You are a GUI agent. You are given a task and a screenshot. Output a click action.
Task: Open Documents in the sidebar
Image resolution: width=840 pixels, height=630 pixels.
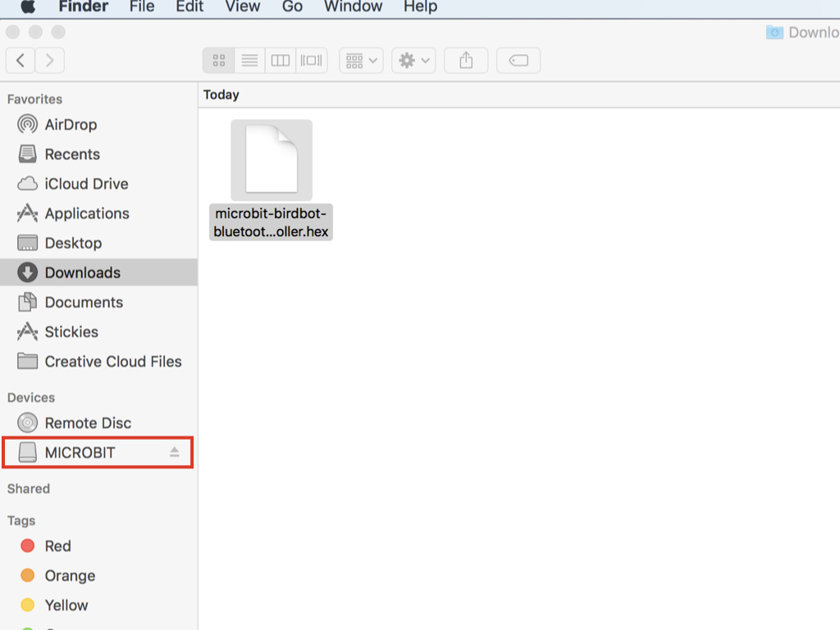point(99,302)
